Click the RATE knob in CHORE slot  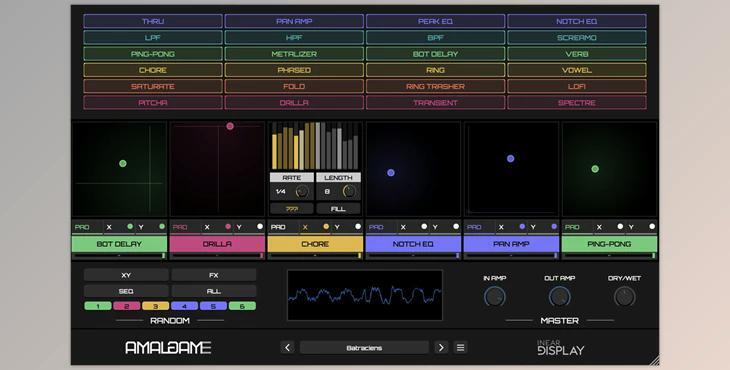pos(302,191)
